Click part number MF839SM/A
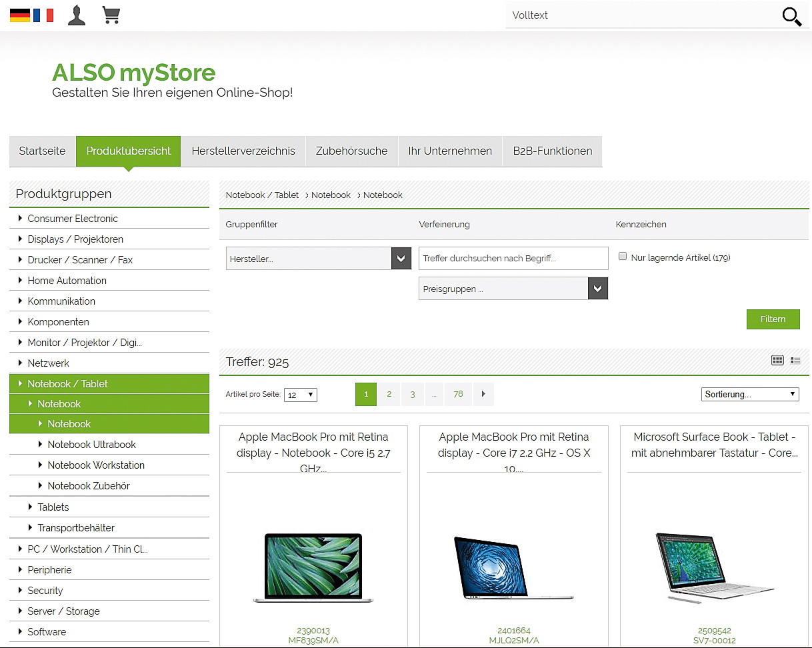 [313, 641]
